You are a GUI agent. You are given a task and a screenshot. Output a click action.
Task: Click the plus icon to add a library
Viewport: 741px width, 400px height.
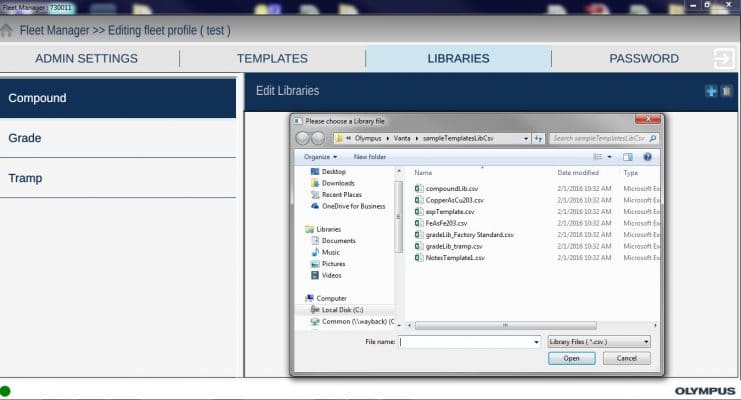point(711,91)
